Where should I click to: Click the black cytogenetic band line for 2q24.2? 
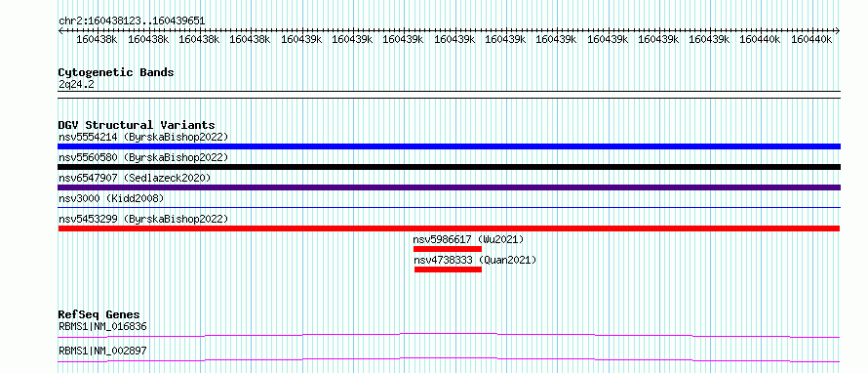tap(449, 94)
